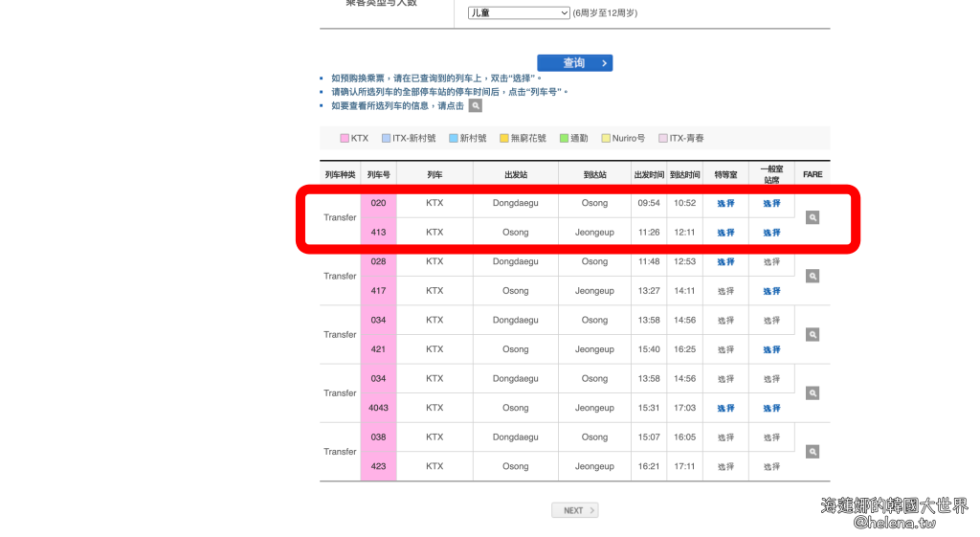Select 一般室 seat for train 413
The height and width of the screenshot is (537, 980).
coord(771,233)
